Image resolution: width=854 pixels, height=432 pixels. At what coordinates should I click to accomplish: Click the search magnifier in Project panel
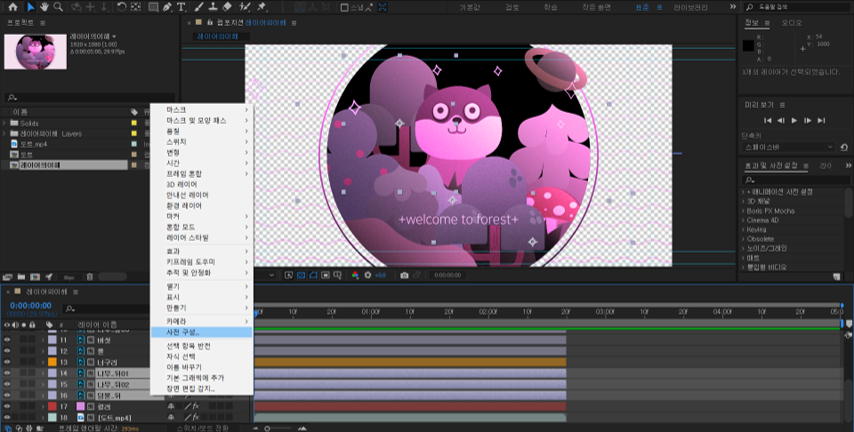10,98
